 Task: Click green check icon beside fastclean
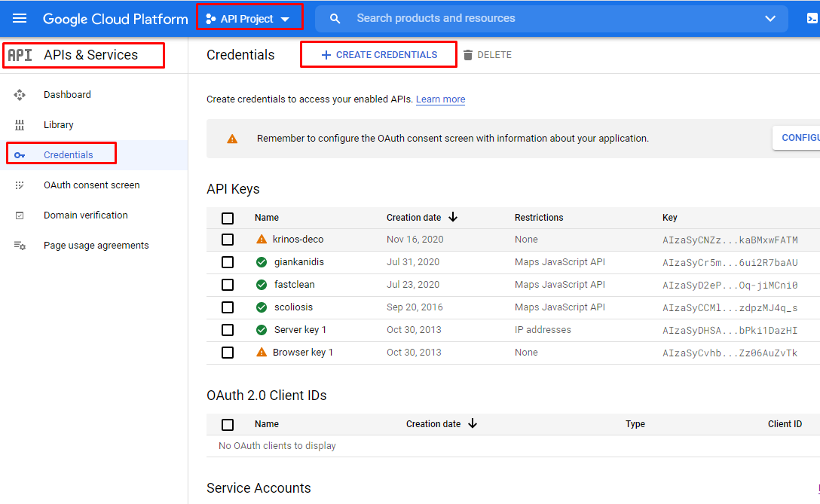pyautogui.click(x=262, y=285)
